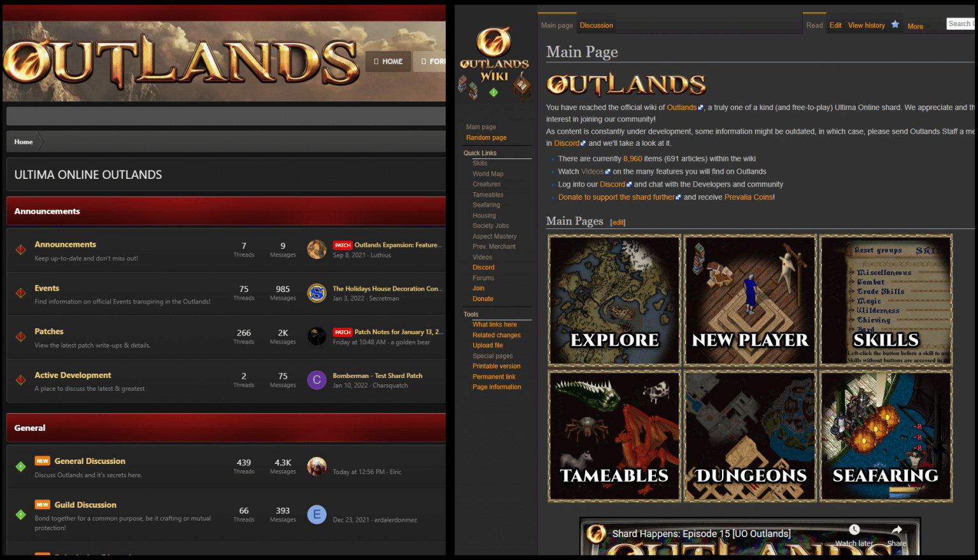Open the View history tab
978x560 pixels.
pos(866,25)
